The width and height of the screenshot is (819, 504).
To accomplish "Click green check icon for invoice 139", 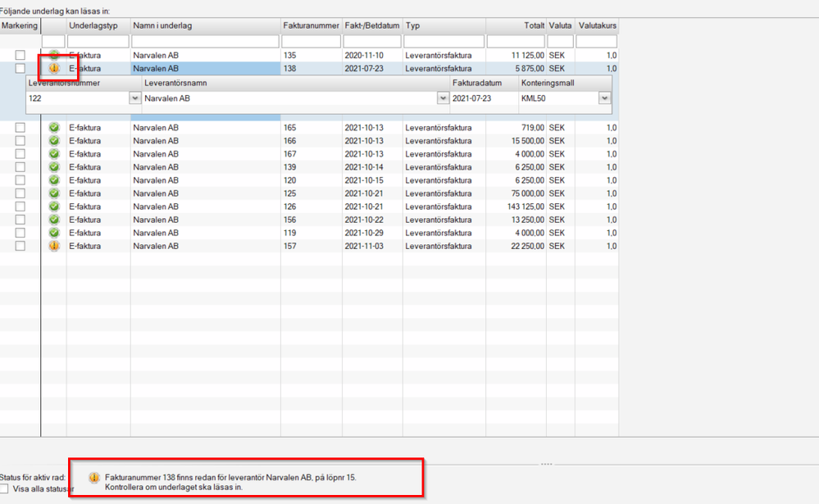I will pyautogui.click(x=54, y=167).
